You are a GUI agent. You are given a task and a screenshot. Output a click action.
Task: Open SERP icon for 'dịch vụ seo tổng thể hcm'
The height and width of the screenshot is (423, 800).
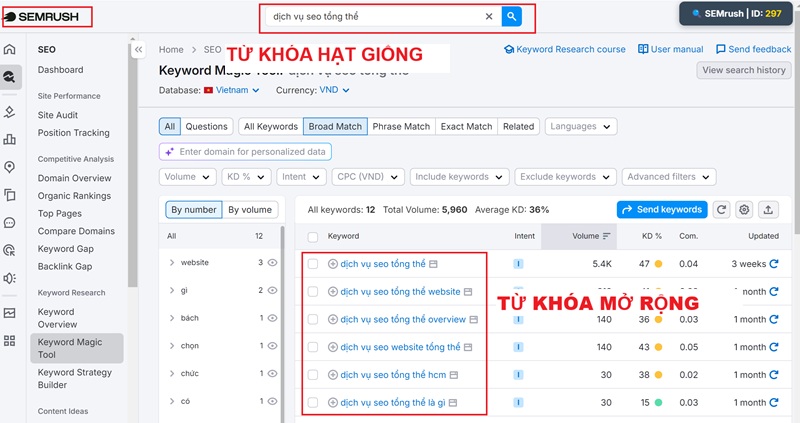(x=454, y=375)
